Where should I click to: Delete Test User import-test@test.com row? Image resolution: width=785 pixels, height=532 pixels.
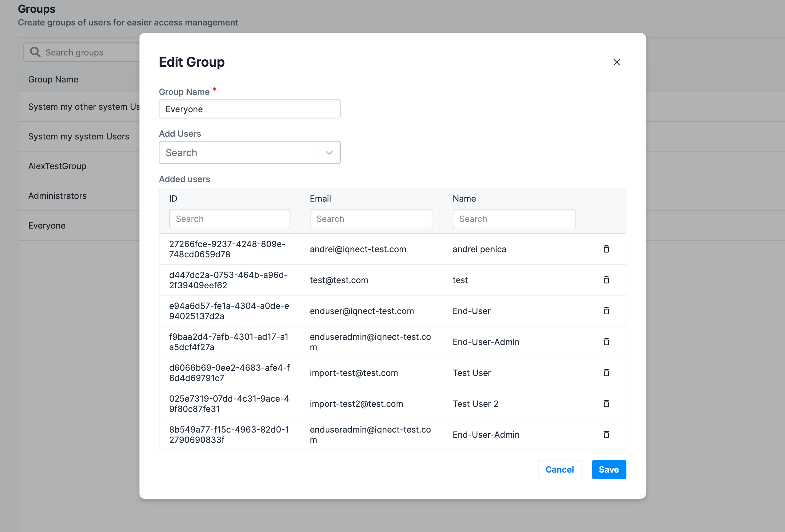(606, 373)
